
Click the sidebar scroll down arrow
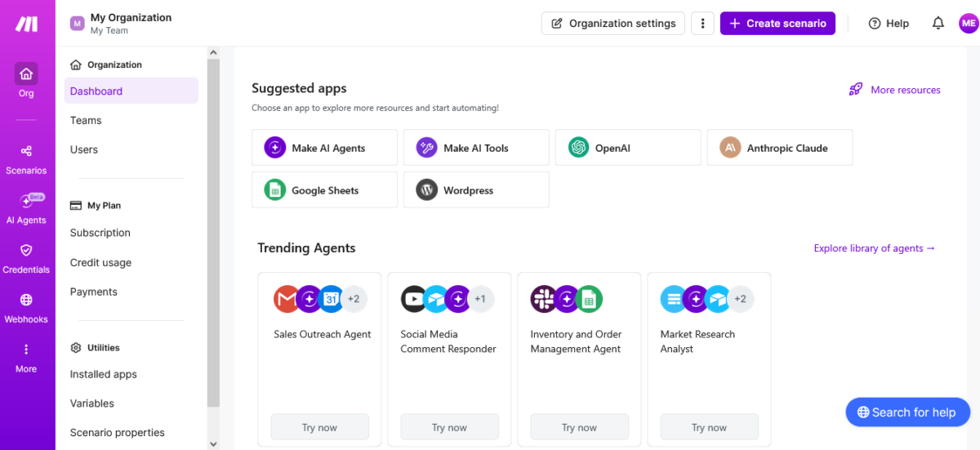214,443
